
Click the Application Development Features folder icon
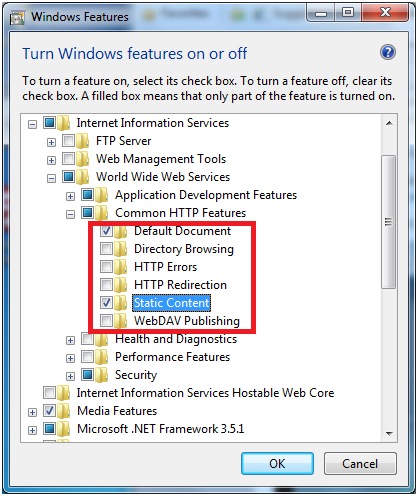pos(102,195)
